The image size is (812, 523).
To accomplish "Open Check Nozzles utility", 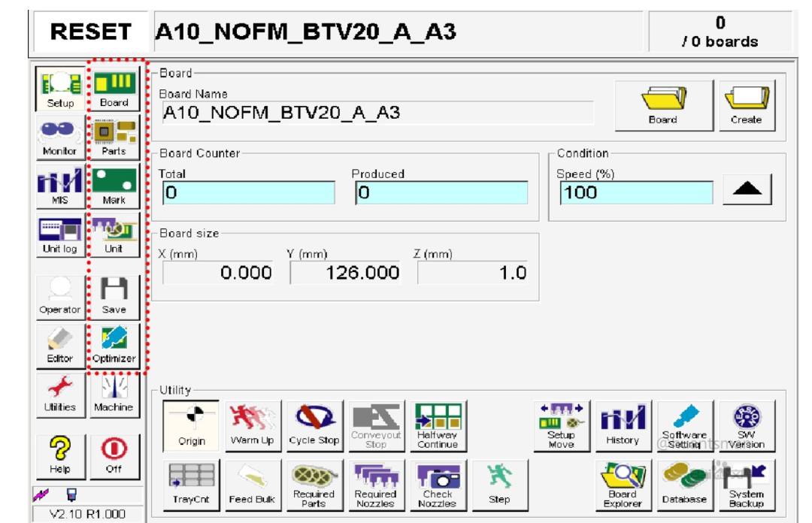I will click(x=438, y=485).
